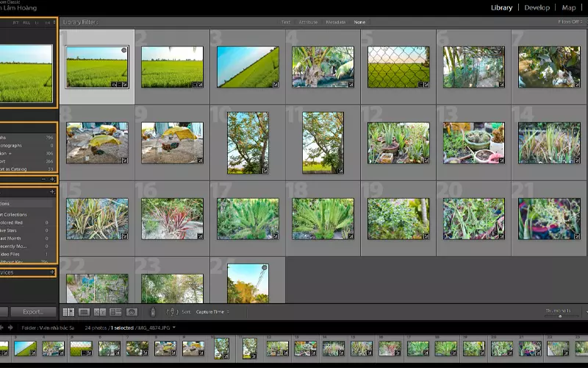Enable the Text library filter
This screenshot has width=588, height=368.
click(x=286, y=22)
